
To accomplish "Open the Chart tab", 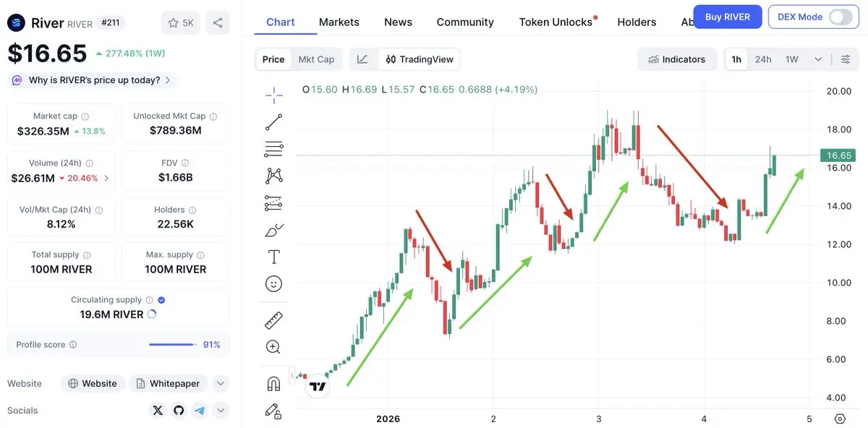I will pyautogui.click(x=281, y=22).
